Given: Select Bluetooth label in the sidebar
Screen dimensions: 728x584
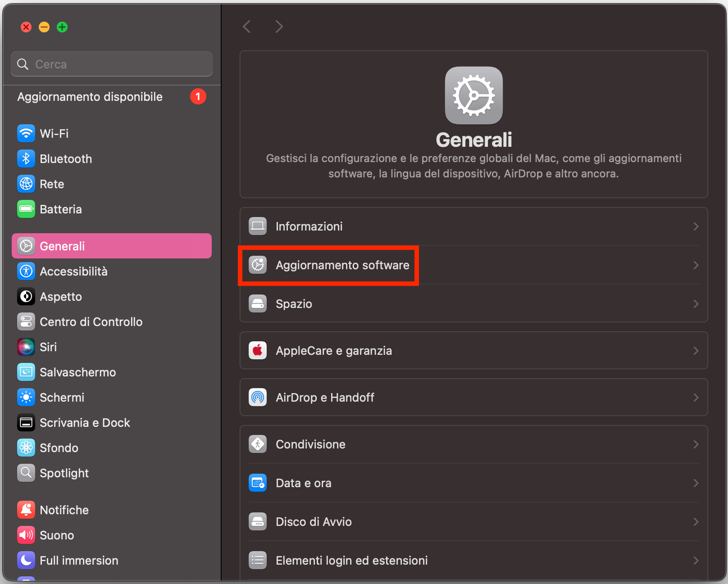Looking at the screenshot, I should point(66,159).
